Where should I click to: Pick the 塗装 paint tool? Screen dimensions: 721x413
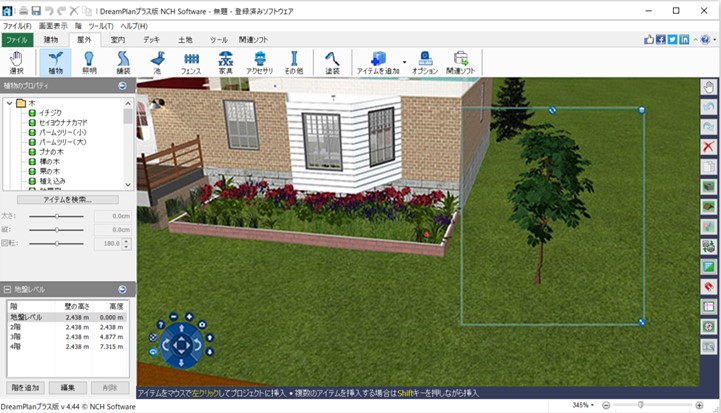pos(332,63)
